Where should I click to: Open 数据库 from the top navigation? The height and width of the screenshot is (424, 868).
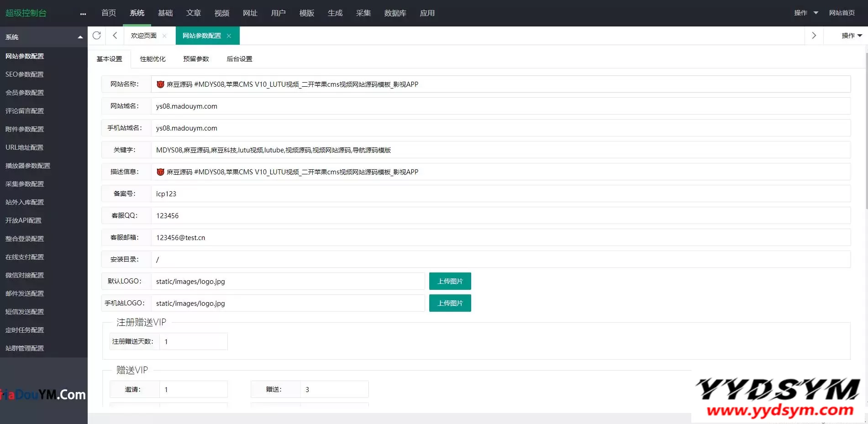pos(395,13)
